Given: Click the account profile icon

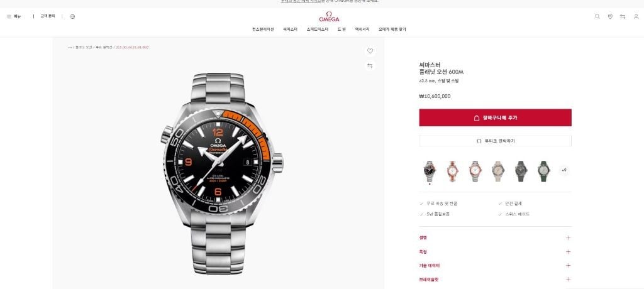Looking at the screenshot, I should 636,16.
